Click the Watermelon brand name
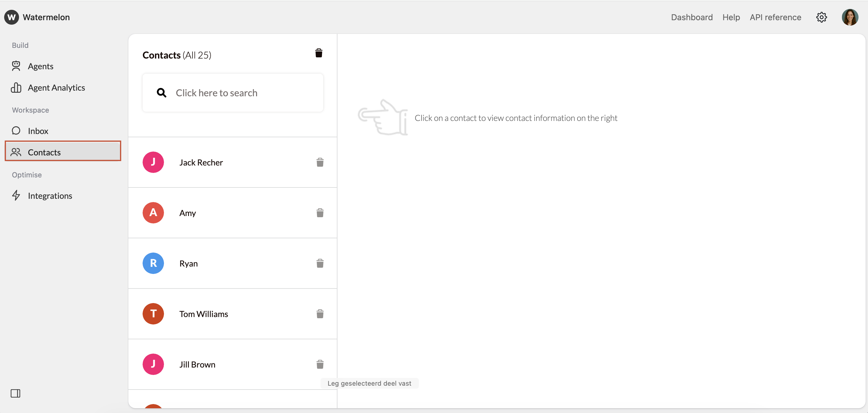 pos(46,17)
